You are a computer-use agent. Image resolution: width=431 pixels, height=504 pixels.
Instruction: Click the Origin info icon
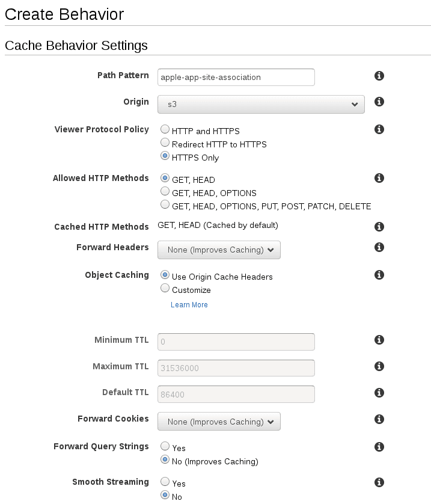coord(379,102)
